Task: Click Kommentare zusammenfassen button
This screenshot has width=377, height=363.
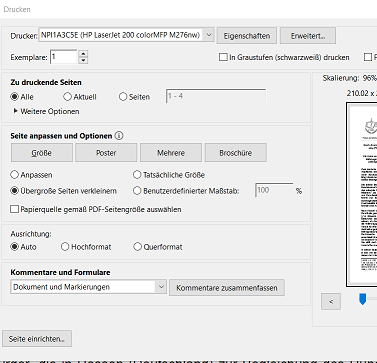Action: tap(227, 287)
